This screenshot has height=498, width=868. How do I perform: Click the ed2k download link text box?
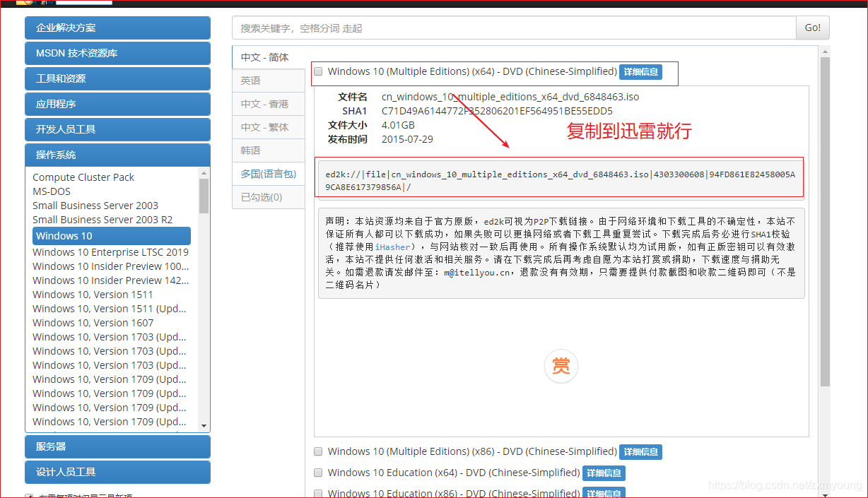click(561, 180)
